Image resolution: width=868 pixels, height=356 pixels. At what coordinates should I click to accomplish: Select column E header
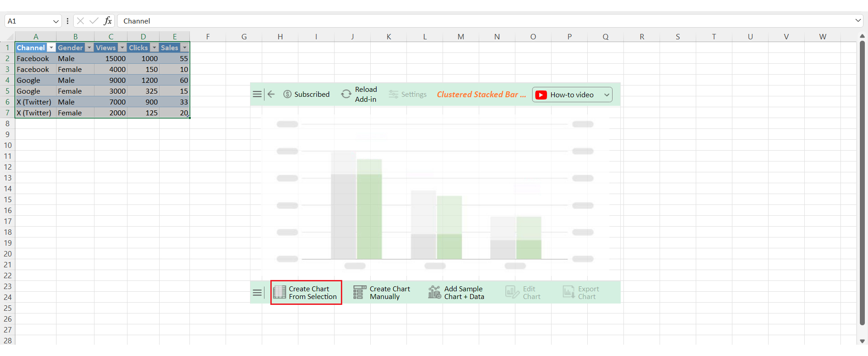(x=175, y=37)
